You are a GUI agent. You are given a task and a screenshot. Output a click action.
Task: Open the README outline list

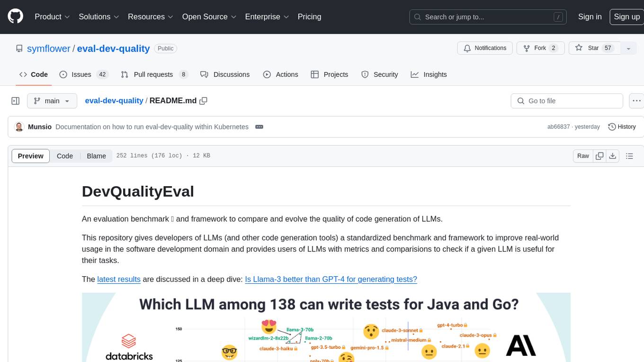tap(629, 156)
